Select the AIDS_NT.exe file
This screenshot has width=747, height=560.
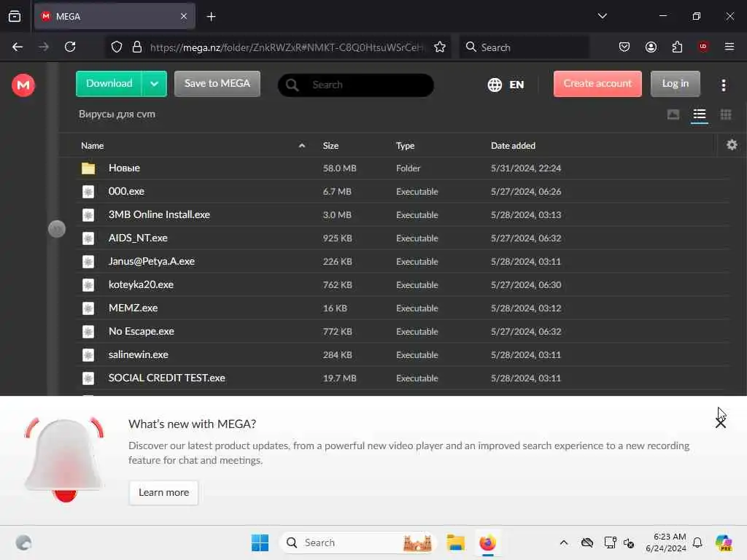pos(403,238)
